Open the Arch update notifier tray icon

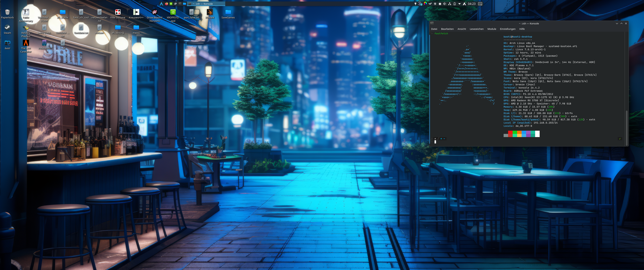465,4
